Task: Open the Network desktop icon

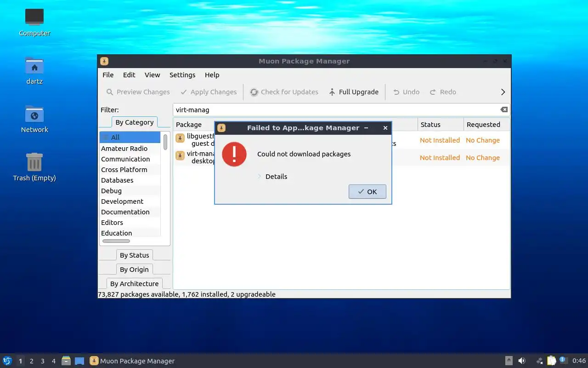Action: [x=34, y=119]
